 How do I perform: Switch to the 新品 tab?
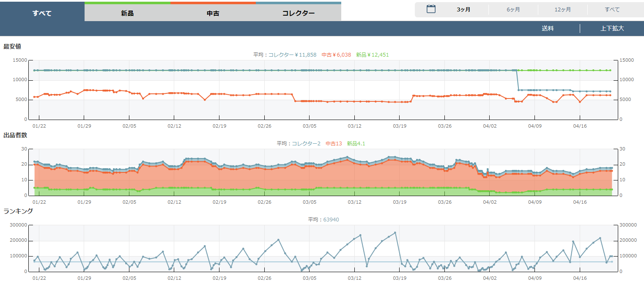click(127, 13)
